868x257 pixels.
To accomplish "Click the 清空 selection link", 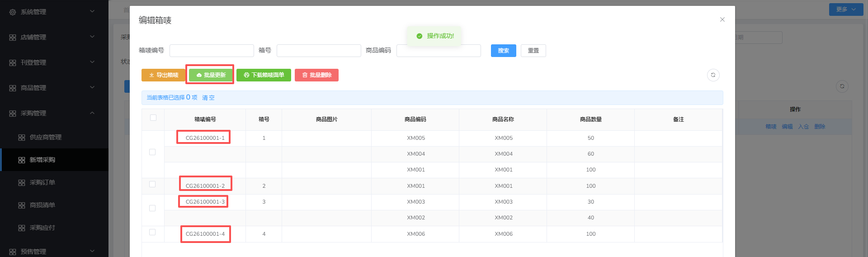I will pos(208,98).
